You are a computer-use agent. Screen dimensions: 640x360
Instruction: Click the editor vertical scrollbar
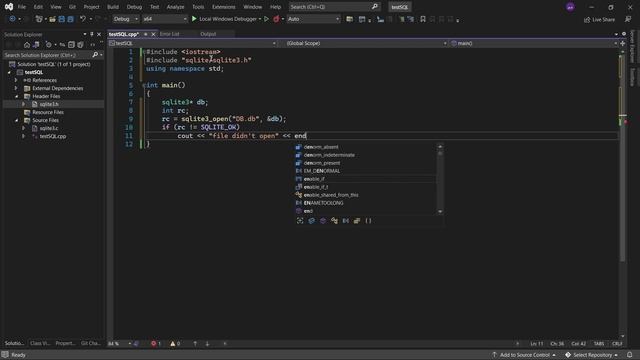pos(622,194)
